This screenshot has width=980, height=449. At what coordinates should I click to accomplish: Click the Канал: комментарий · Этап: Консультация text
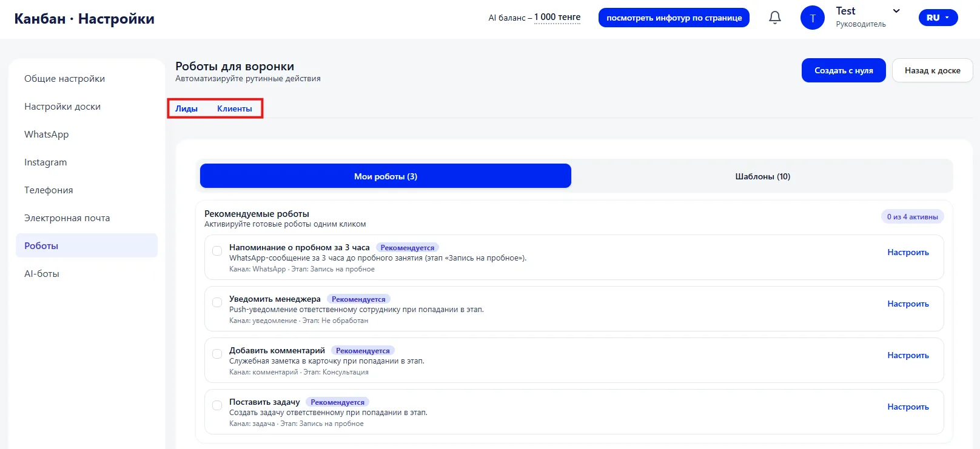tap(299, 372)
